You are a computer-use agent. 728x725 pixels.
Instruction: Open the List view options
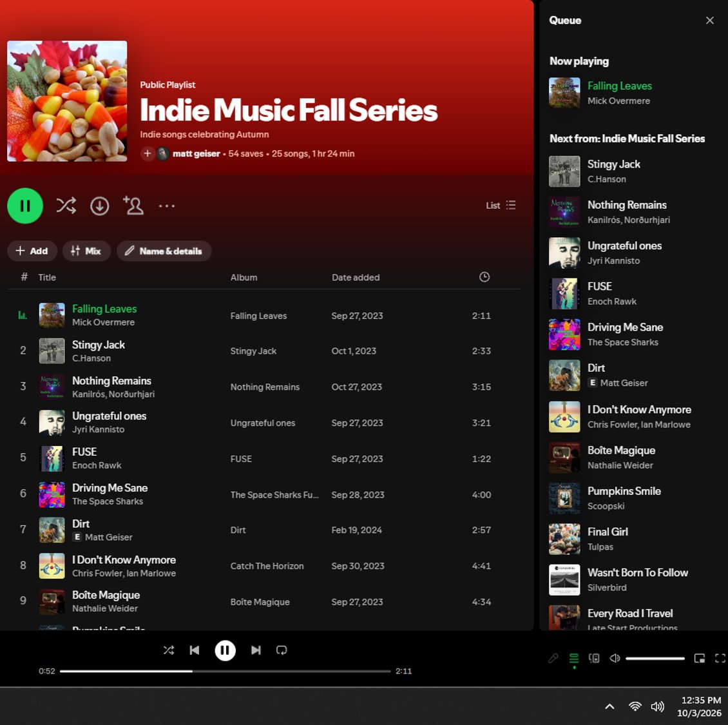[x=501, y=206]
